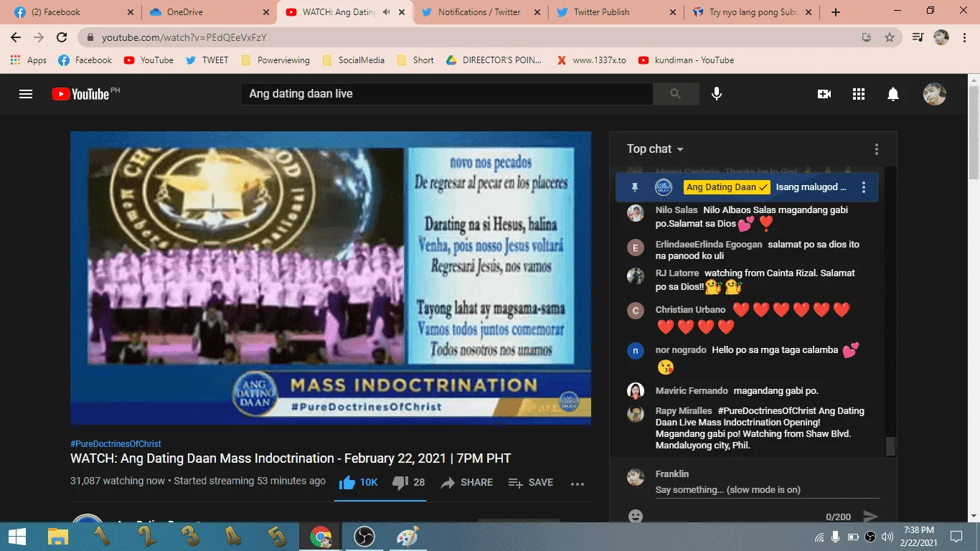Open the Chrome profile avatar
Viewport: 980px width, 551px height.
[x=941, y=37]
